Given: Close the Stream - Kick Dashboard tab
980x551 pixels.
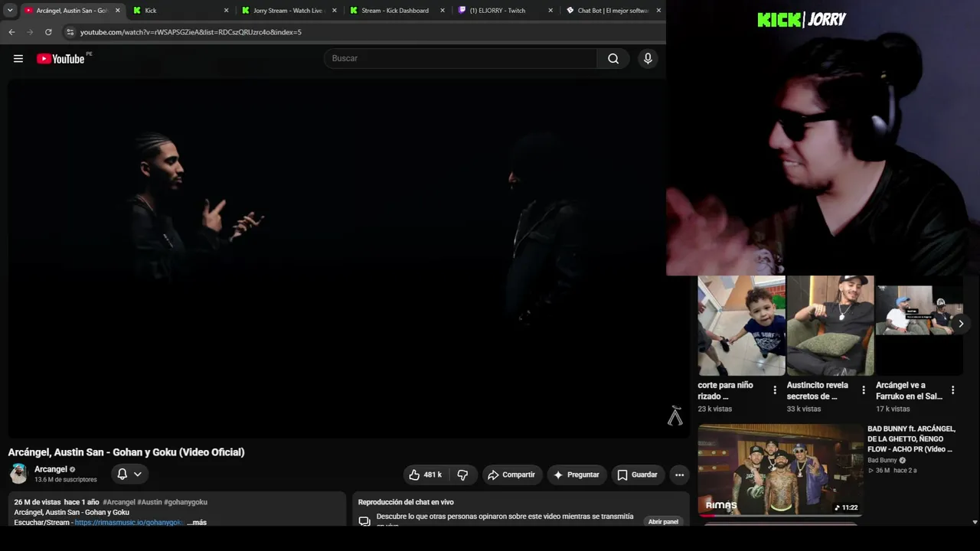Looking at the screenshot, I should (x=442, y=11).
